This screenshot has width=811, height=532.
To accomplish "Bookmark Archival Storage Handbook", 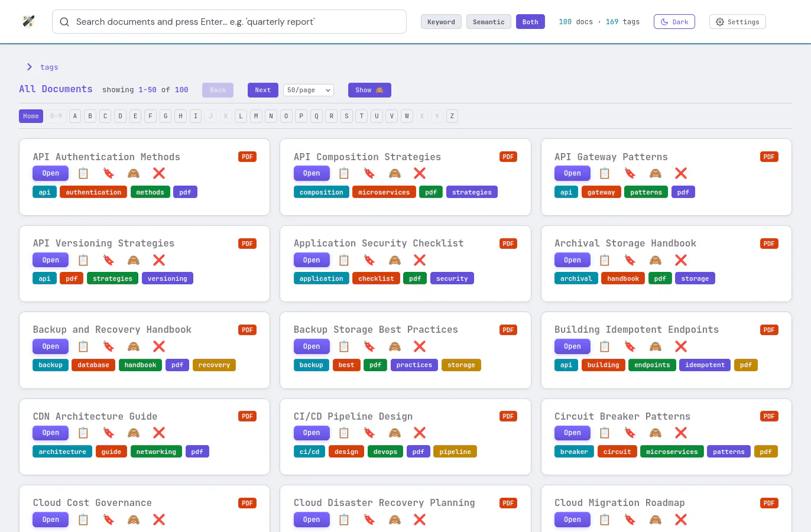I will pos(630,260).
